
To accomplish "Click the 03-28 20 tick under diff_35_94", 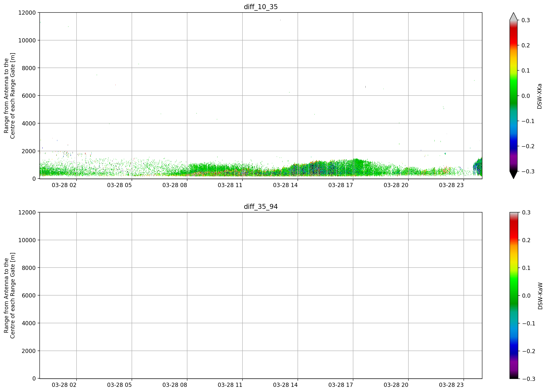I will point(396,385).
